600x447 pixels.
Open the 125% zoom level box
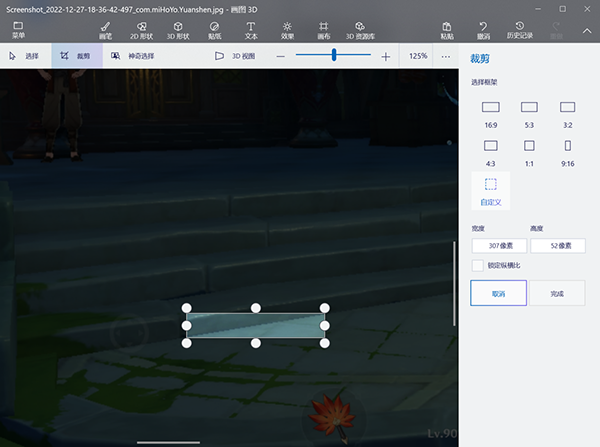coord(418,56)
